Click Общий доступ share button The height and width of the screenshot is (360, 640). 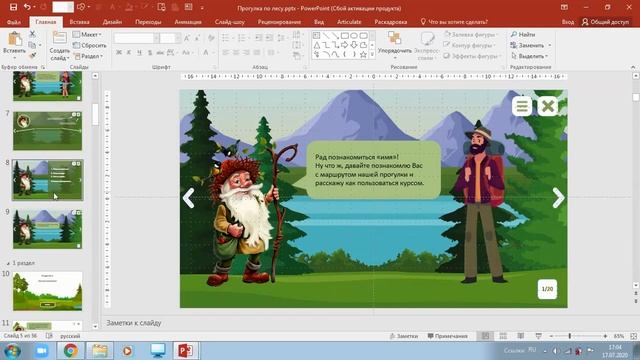coord(605,22)
